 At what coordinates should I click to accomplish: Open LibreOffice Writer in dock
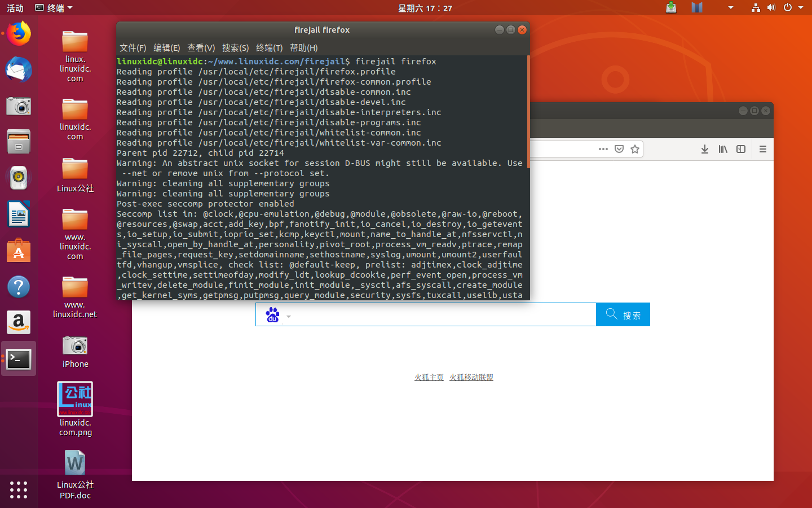pyautogui.click(x=19, y=214)
